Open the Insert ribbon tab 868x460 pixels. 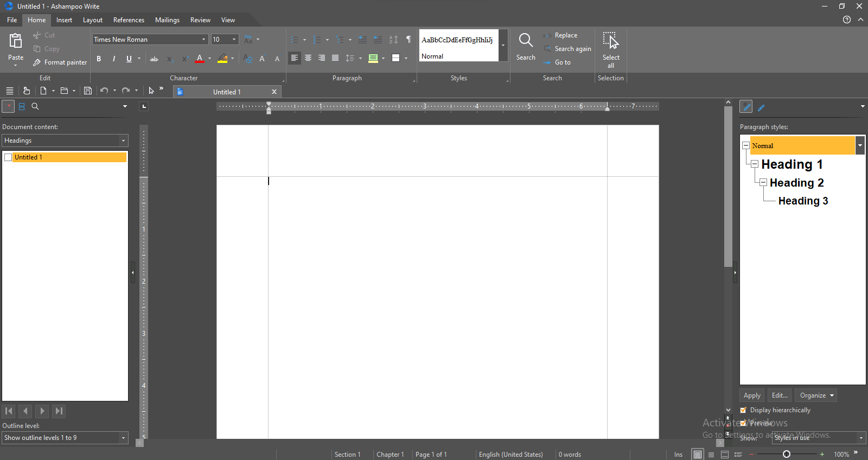coord(64,20)
